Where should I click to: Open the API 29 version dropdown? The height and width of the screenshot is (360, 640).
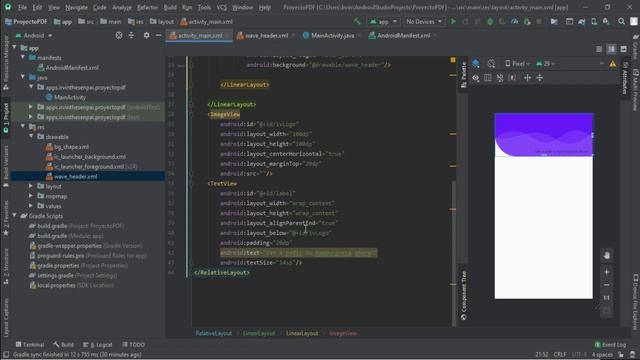coord(545,64)
